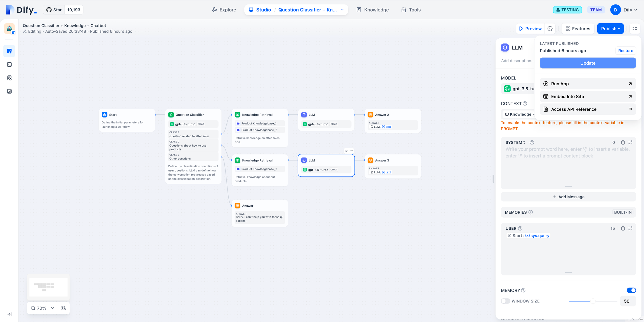Toggle the Memory switch on/off

[x=631, y=290]
